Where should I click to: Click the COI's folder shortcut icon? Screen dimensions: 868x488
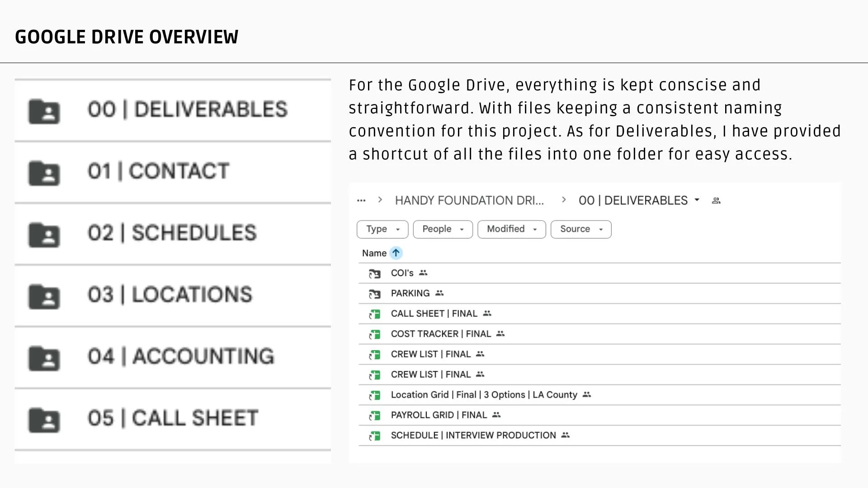[x=374, y=273]
